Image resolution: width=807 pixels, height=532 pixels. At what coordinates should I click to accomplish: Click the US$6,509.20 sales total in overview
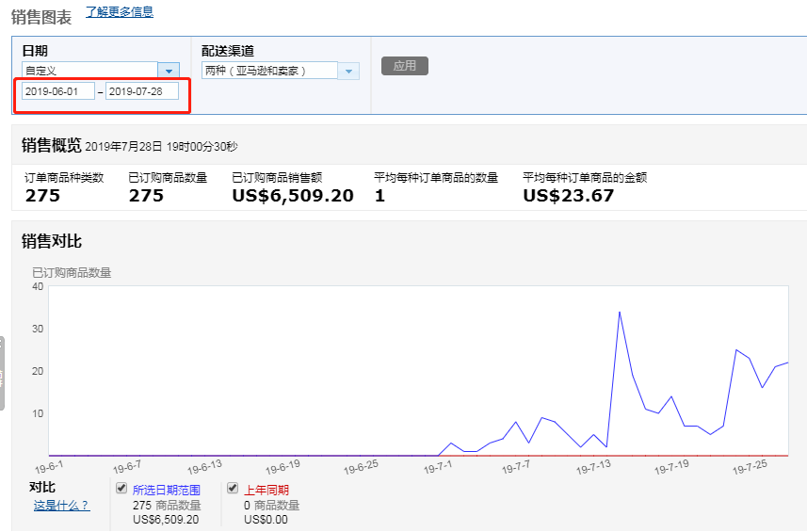tap(293, 196)
